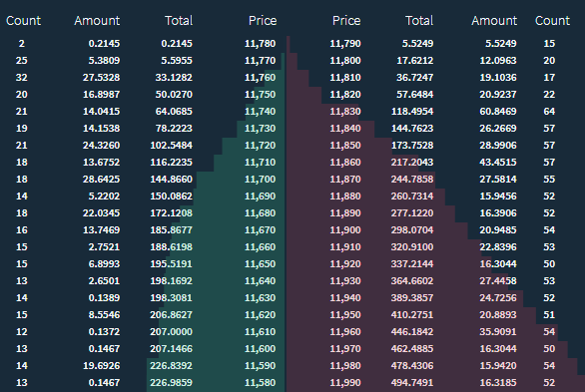The image size is (585, 392).
Task: Select the Total header above 33.1282 column
Action: coord(179,21)
